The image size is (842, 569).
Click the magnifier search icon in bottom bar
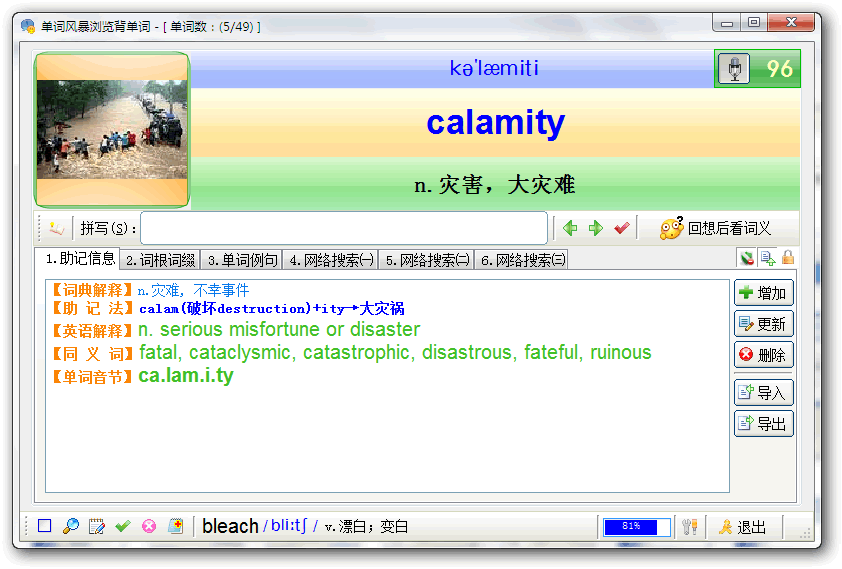[71, 526]
